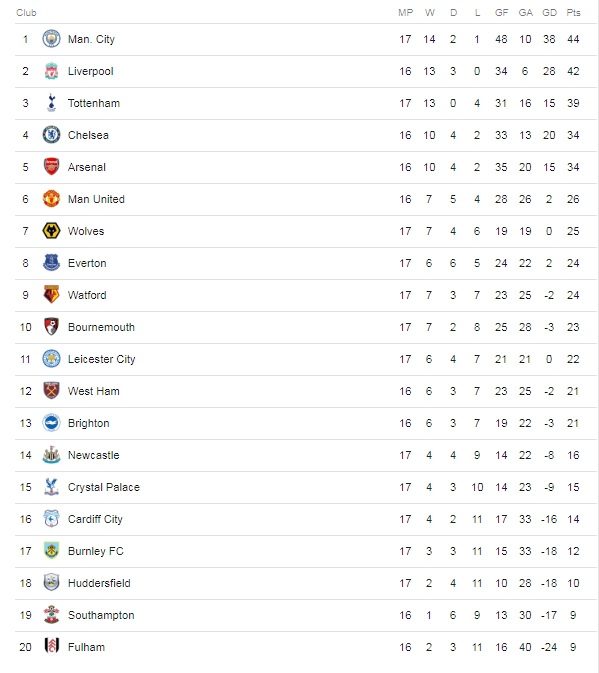Image resolution: width=599 pixels, height=673 pixels.
Task: Click the Arsenal cannon crest
Action: (51, 167)
